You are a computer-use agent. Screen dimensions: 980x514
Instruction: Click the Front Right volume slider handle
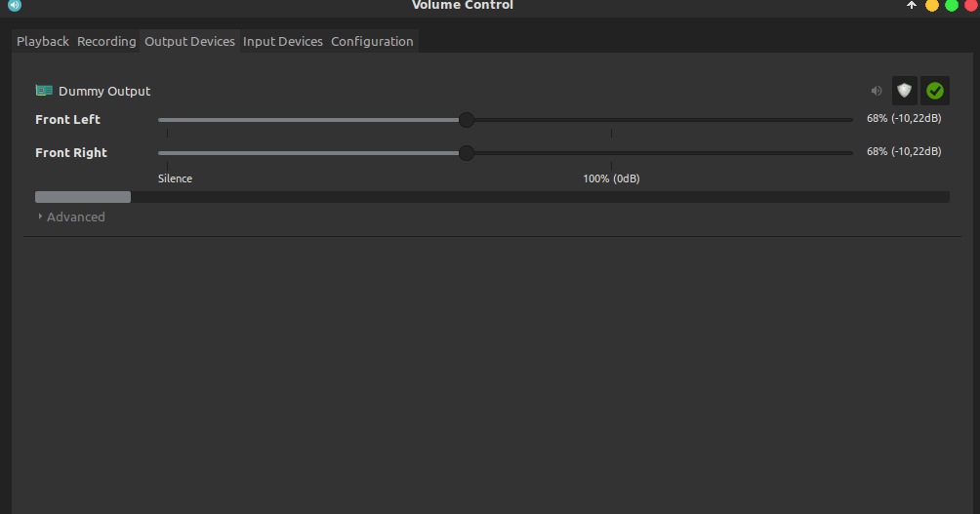click(467, 153)
